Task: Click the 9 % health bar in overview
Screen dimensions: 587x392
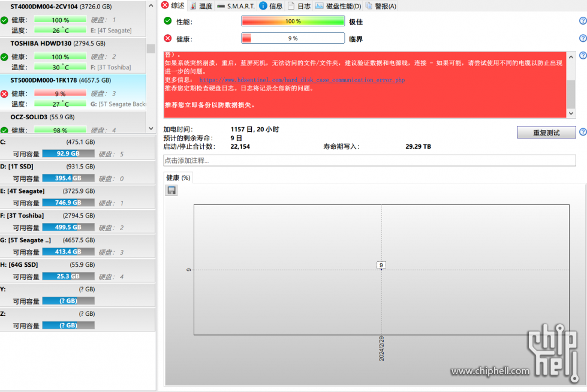Action: point(293,38)
